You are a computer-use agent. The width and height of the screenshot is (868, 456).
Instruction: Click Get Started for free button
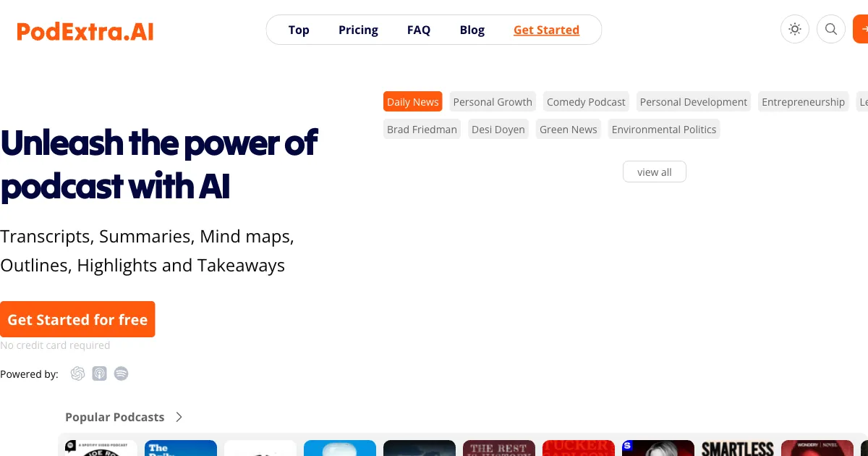point(77,319)
